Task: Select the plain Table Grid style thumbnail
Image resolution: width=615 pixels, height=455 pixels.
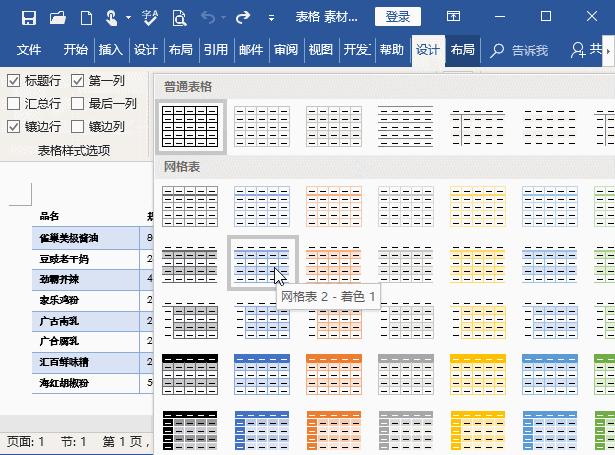Action: coord(190,126)
